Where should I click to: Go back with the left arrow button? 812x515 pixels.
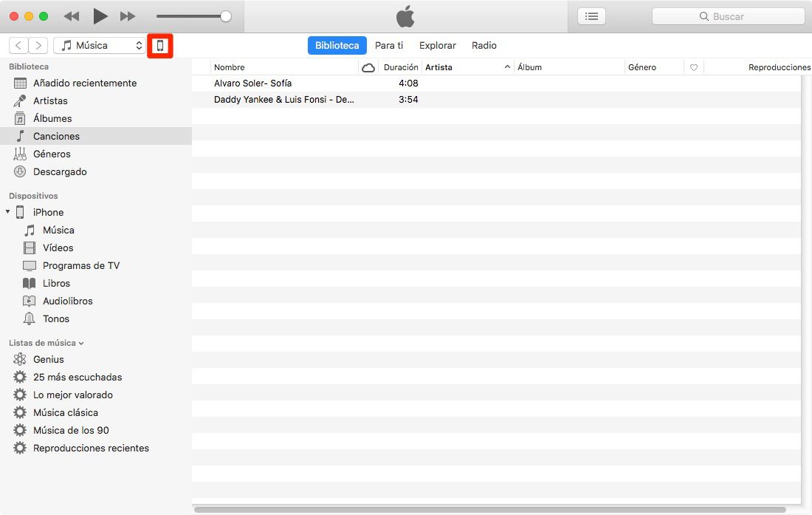(x=18, y=46)
